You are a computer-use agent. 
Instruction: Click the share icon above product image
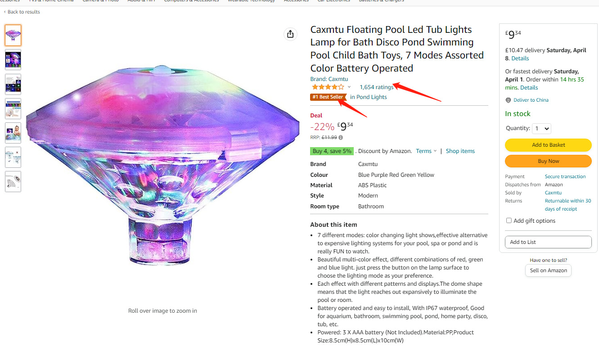[x=290, y=34]
